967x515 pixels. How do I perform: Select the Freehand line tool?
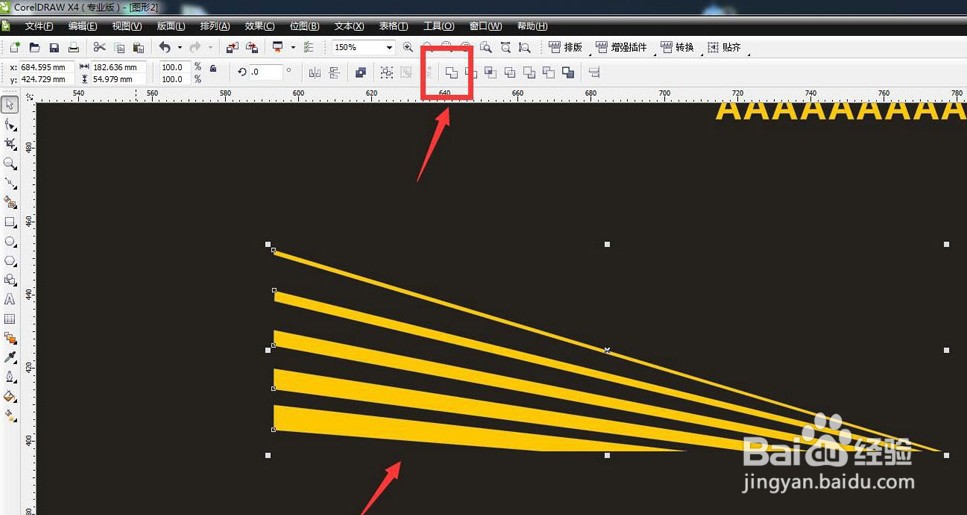coord(10,183)
